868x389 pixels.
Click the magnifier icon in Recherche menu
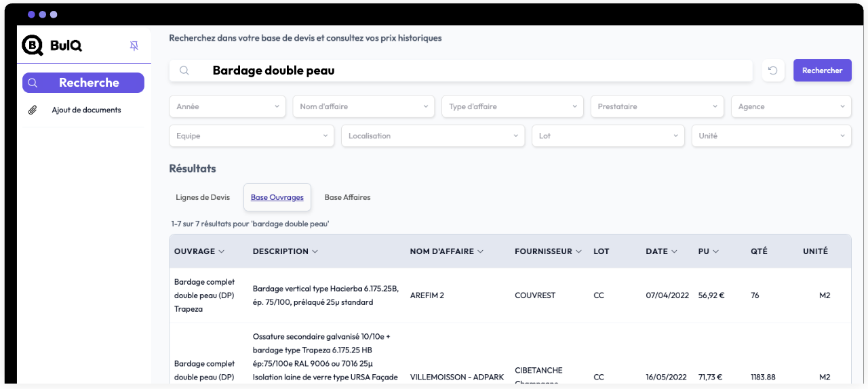click(33, 83)
